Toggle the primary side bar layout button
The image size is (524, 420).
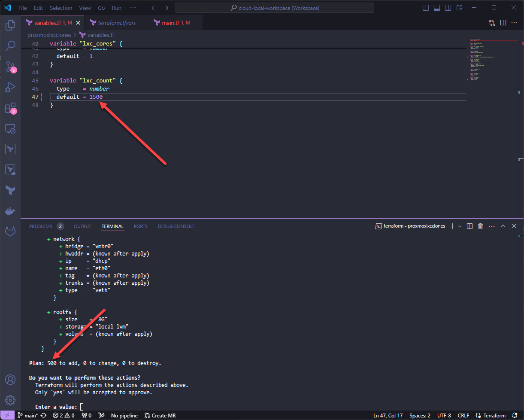(426, 8)
